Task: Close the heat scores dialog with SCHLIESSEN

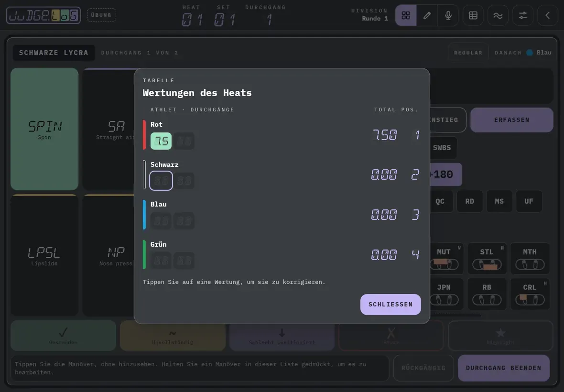Action: (x=390, y=304)
